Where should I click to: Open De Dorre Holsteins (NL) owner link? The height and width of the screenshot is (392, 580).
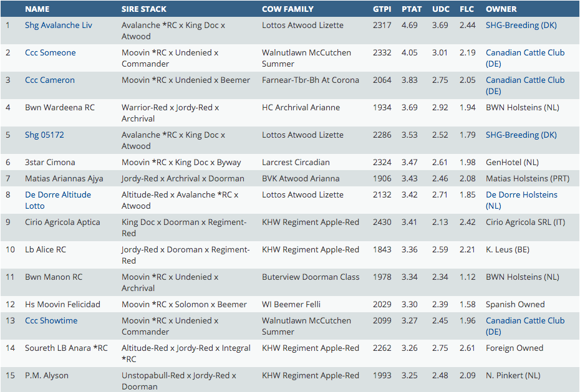[x=521, y=195]
